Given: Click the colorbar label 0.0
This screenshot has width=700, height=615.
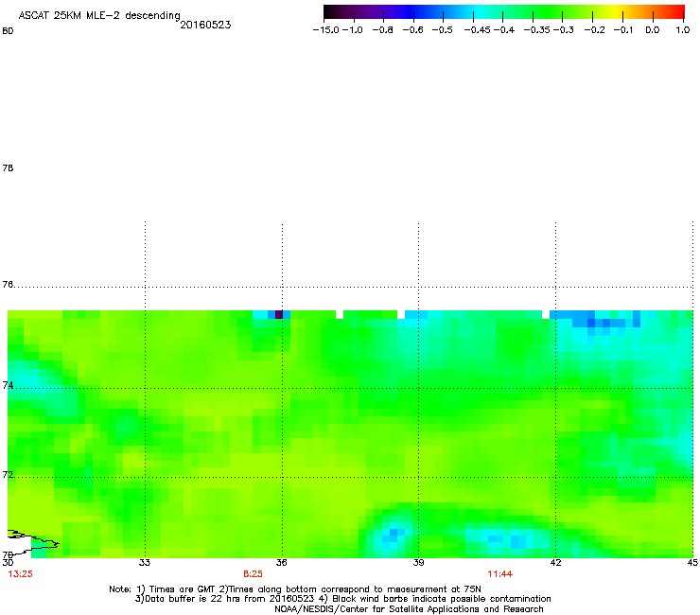Looking at the screenshot, I should pos(653,30).
